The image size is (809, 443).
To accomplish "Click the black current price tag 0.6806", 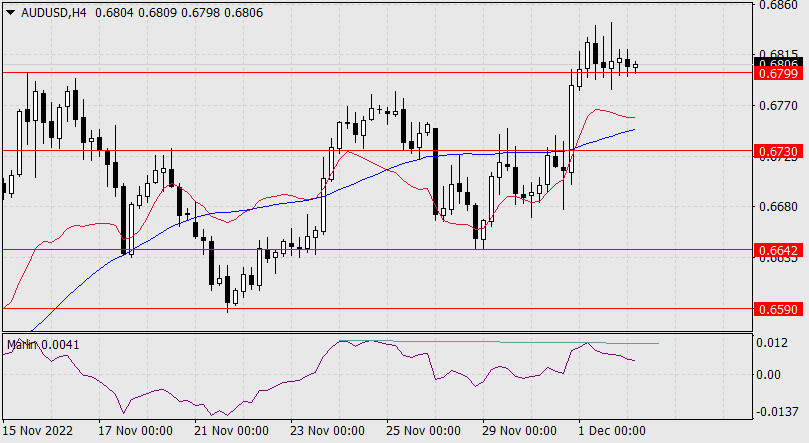I will coord(777,63).
